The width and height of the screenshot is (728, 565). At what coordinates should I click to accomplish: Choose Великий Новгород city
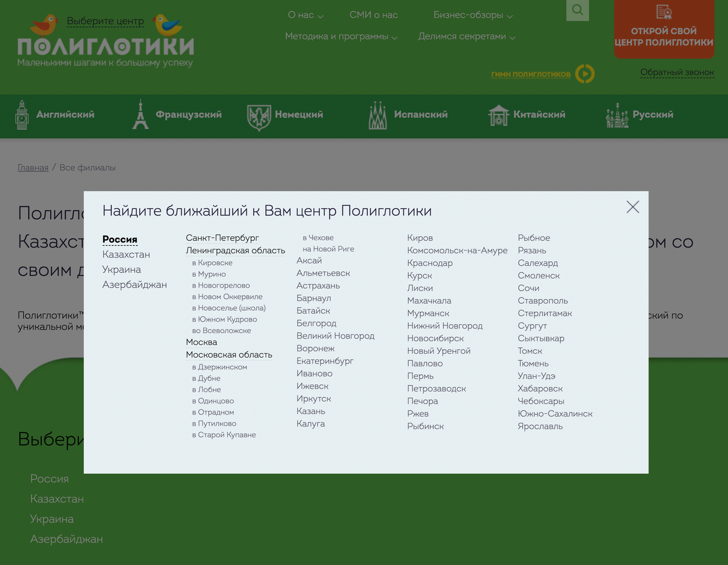(335, 336)
